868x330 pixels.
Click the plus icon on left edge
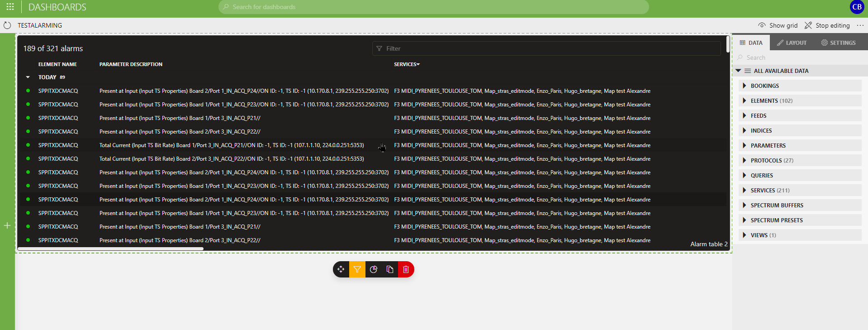tap(7, 225)
